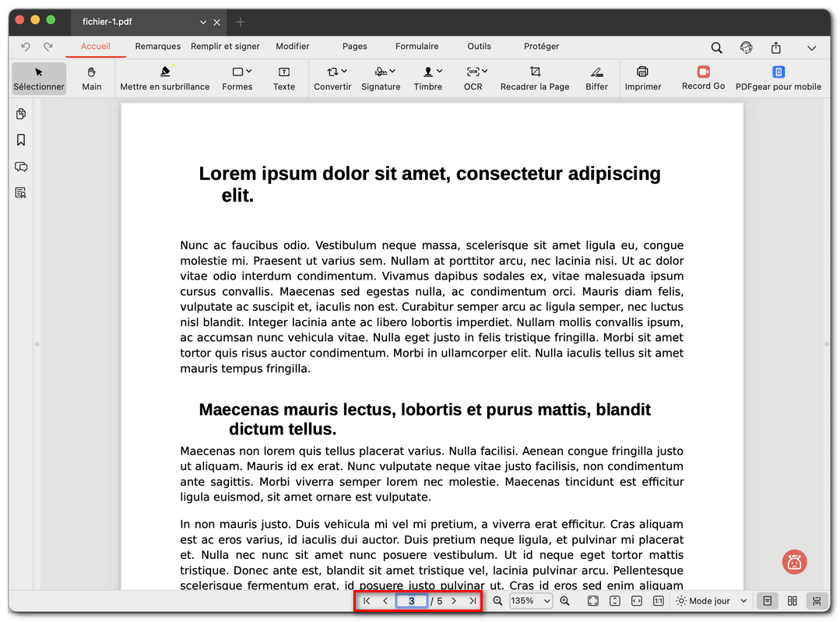840x622 pixels.
Task: Open the Formulaire ribbon tab
Action: pos(416,47)
